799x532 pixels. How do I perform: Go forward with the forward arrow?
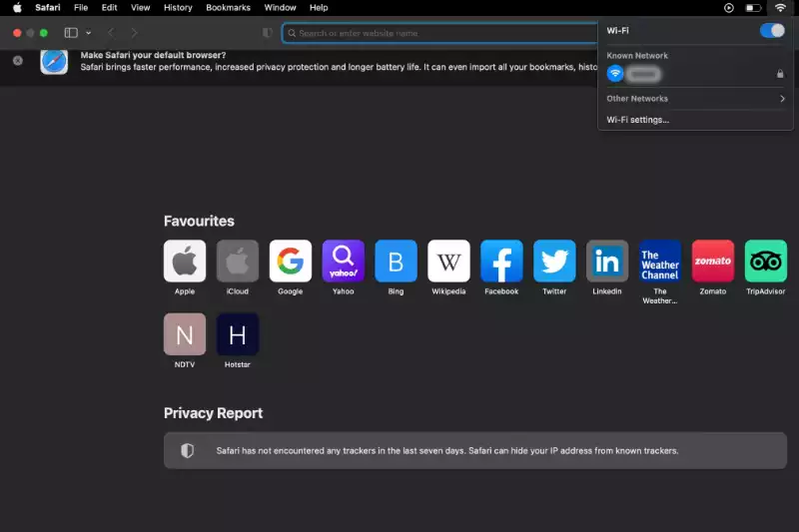(134, 33)
